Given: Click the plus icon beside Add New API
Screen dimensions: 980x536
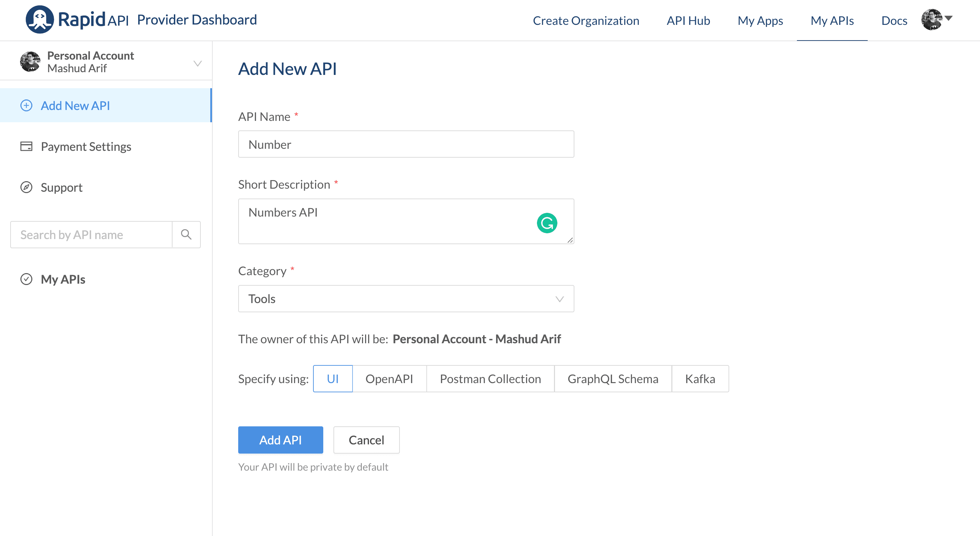Looking at the screenshot, I should coord(26,106).
